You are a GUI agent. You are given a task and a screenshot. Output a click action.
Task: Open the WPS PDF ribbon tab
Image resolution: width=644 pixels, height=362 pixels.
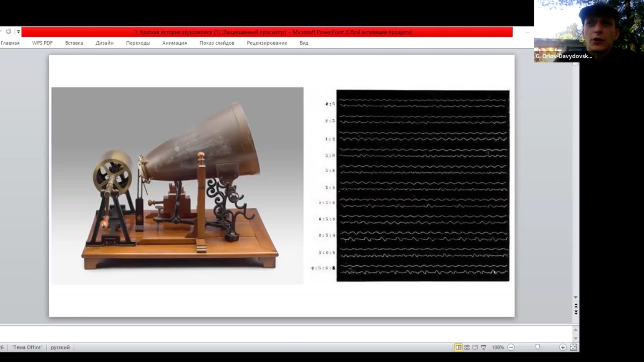[42, 43]
